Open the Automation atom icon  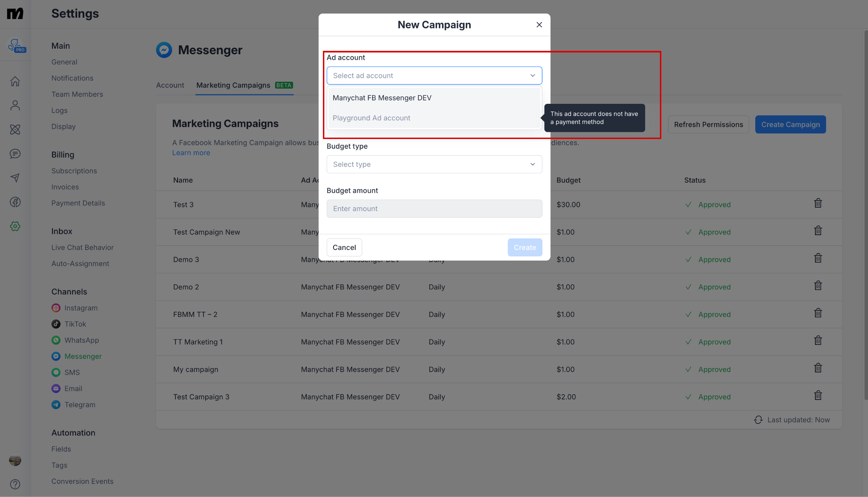pyautogui.click(x=15, y=129)
